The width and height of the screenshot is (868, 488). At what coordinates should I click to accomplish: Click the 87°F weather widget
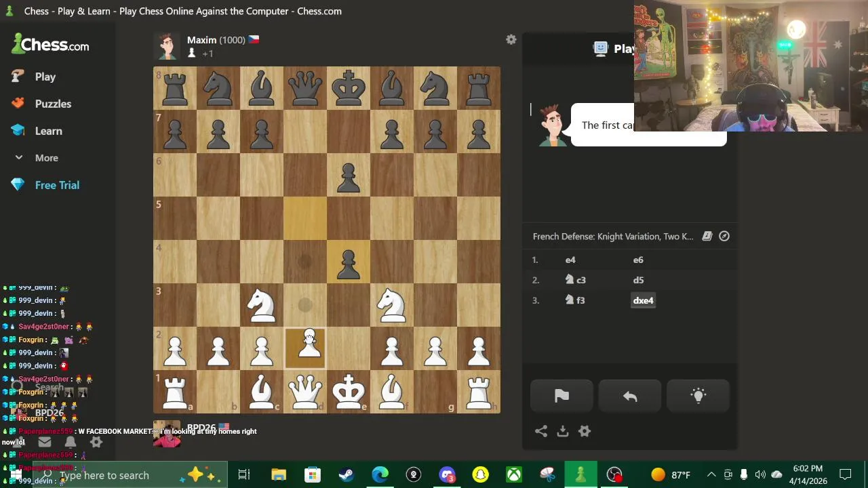click(x=671, y=475)
